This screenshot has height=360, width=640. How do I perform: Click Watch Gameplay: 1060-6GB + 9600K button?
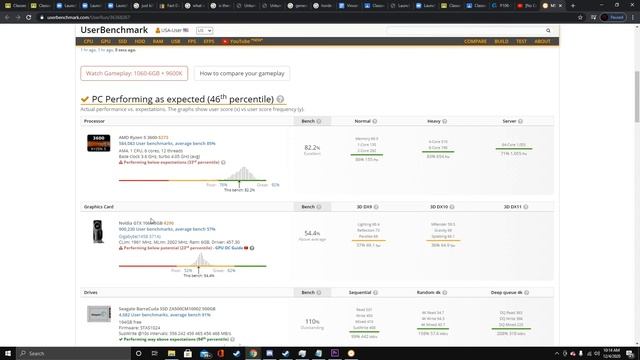tap(134, 73)
